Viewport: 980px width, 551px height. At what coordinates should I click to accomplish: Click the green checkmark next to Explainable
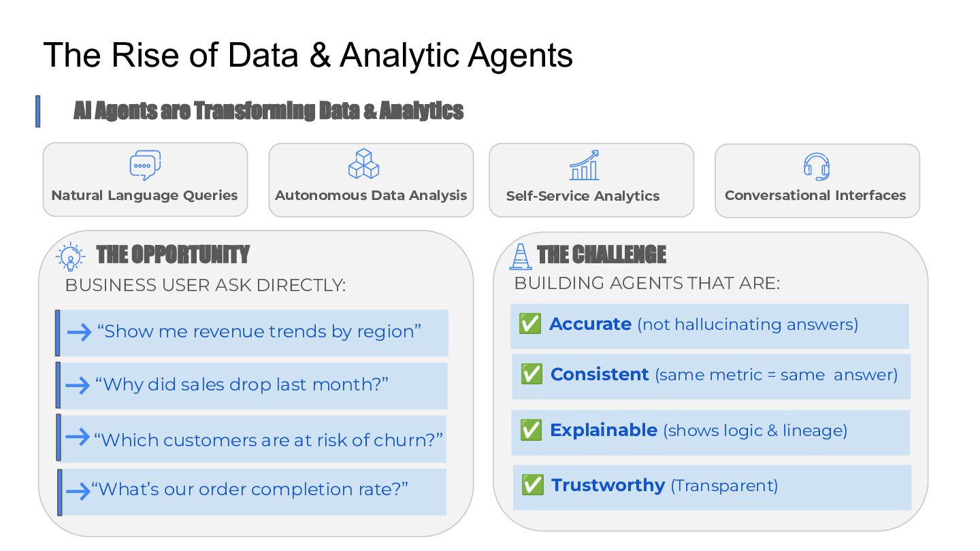pos(531,430)
